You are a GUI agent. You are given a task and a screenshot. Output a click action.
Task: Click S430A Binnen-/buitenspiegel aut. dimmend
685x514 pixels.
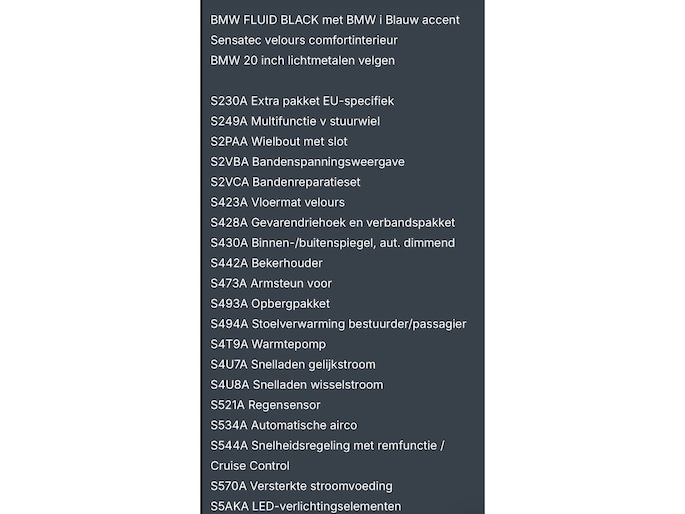pos(332,243)
